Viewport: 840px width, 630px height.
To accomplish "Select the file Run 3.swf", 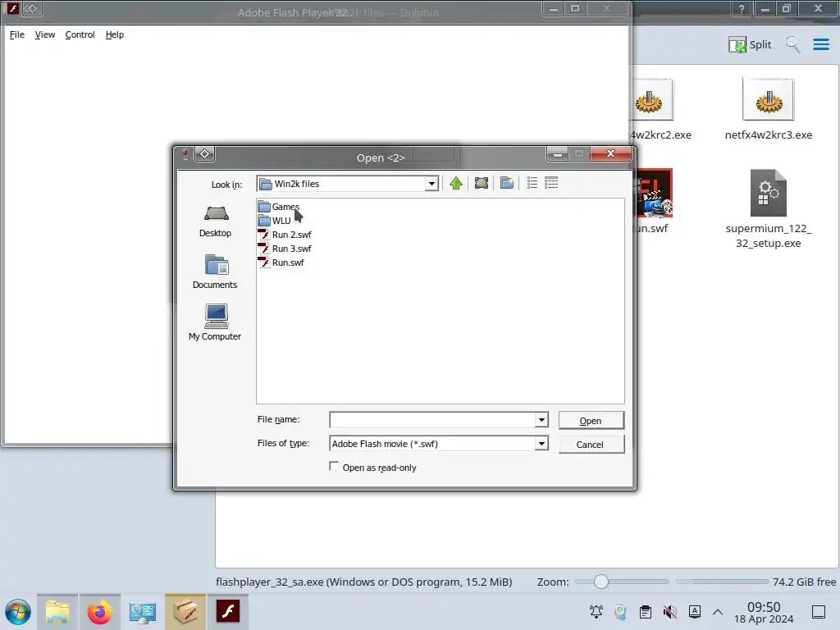I will (285, 249).
